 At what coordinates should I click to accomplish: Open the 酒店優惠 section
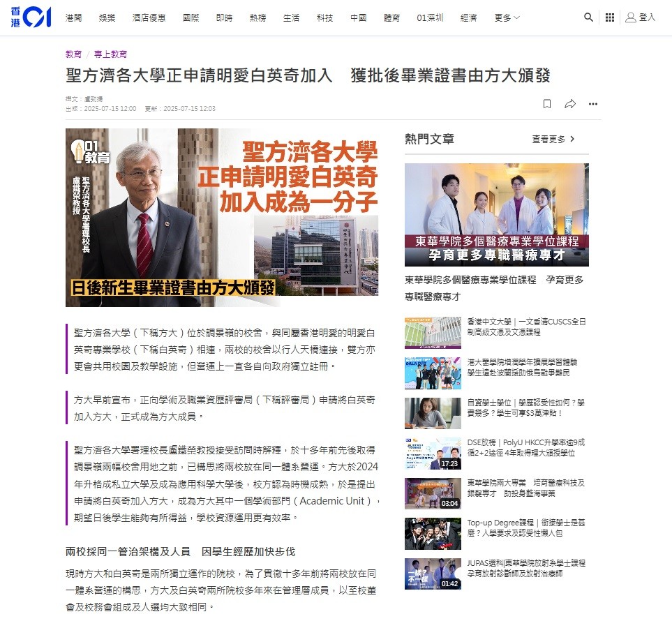149,17
